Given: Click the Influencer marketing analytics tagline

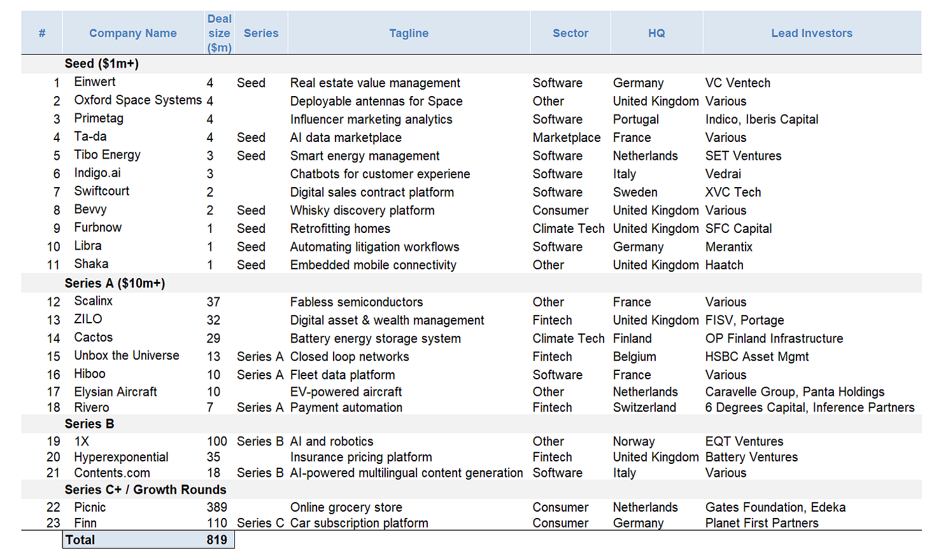Looking at the screenshot, I should [371, 119].
